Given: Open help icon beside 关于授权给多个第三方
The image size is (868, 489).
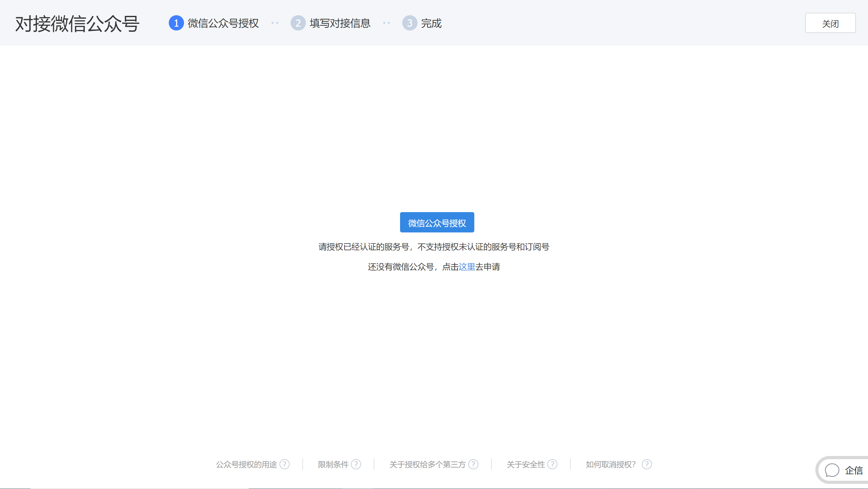Looking at the screenshot, I should click(473, 464).
